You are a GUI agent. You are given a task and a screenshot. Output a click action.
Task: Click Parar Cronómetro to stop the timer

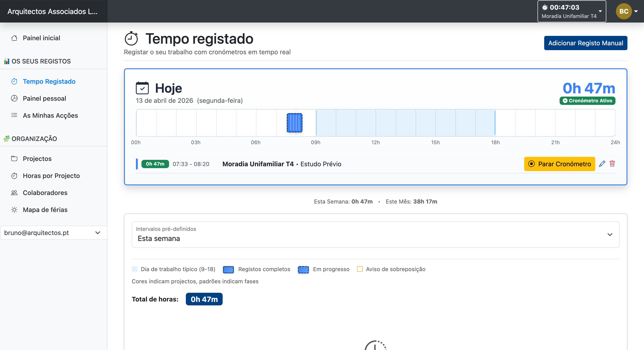coord(559,164)
